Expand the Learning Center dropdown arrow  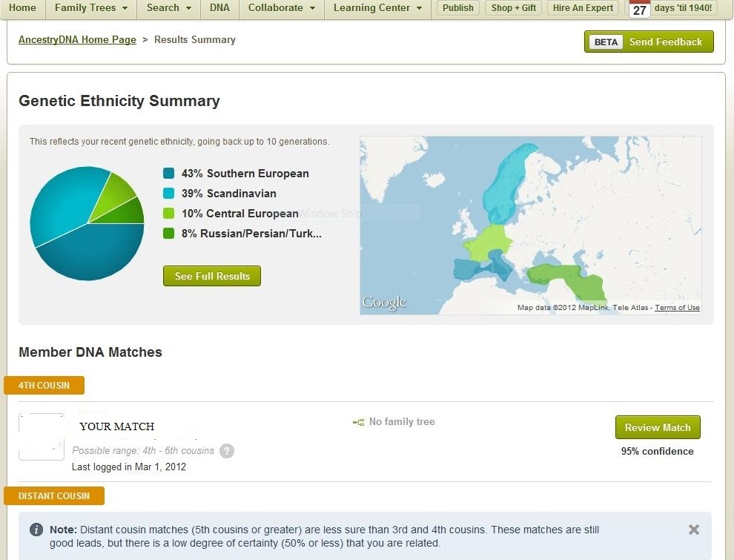click(x=419, y=8)
